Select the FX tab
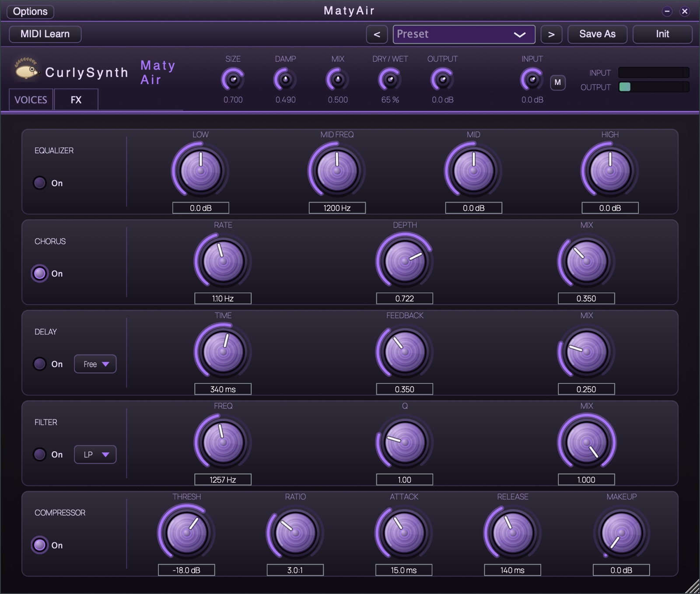Image resolution: width=700 pixels, height=594 pixels. coord(76,100)
